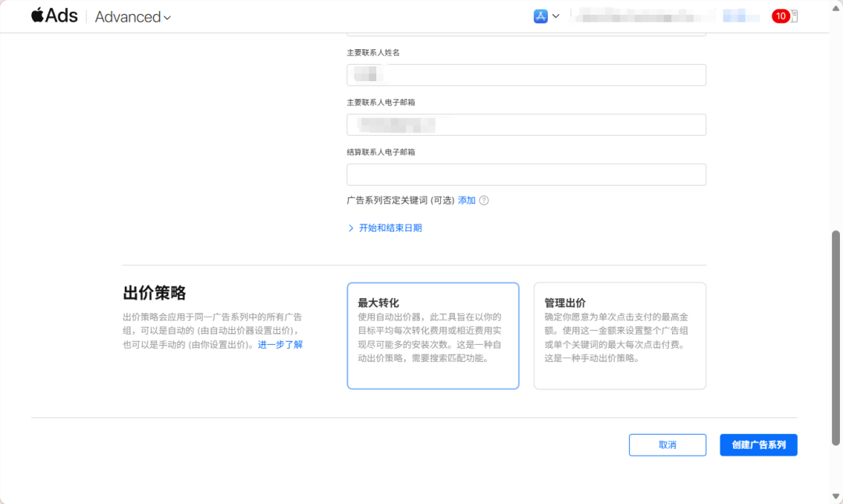Click the 主要联系人姓名 input field
Viewport: 843px width, 504px height.
[526, 75]
